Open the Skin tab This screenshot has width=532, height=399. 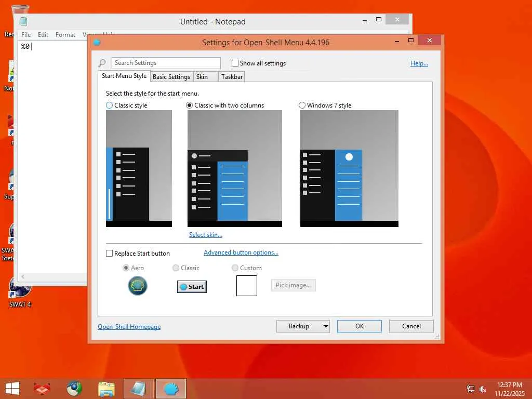click(x=205, y=77)
